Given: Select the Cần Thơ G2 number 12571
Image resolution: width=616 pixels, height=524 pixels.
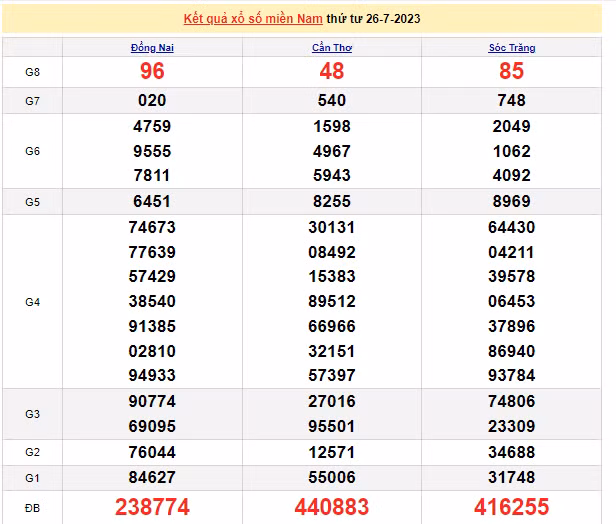Looking at the screenshot, I should click(x=331, y=451).
